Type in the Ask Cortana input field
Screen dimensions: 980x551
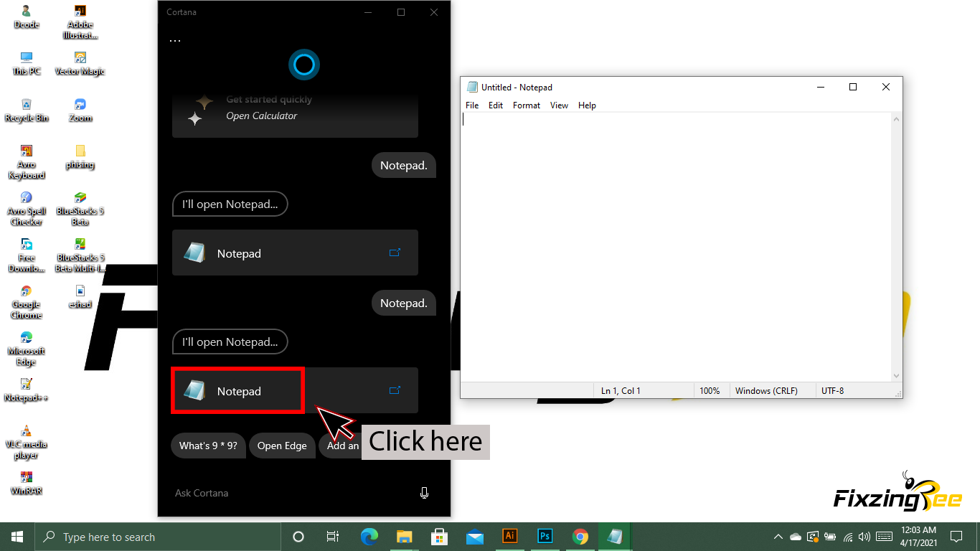click(287, 493)
